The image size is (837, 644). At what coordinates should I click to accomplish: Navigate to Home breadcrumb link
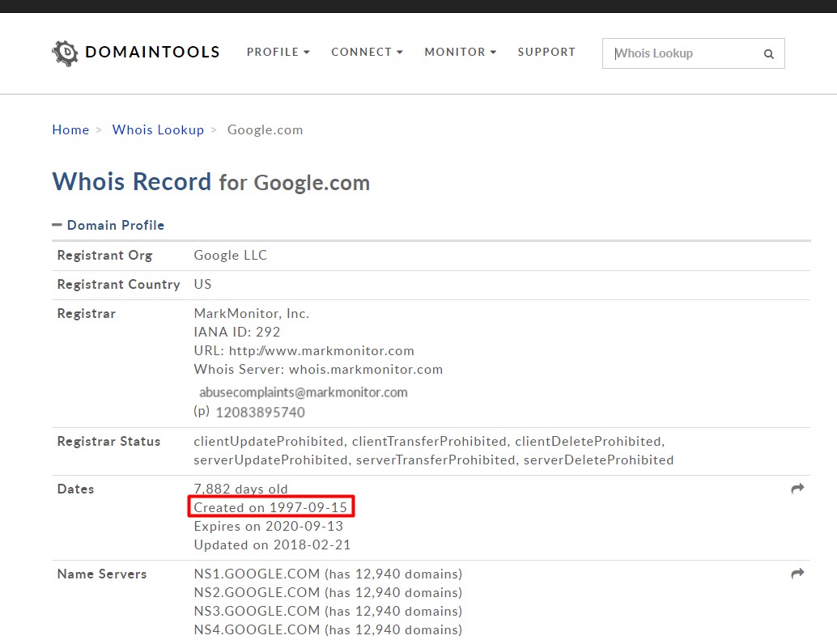(x=70, y=129)
